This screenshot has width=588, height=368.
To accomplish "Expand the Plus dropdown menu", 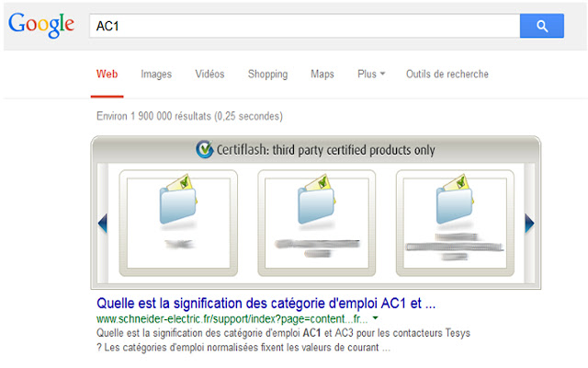I will point(371,74).
